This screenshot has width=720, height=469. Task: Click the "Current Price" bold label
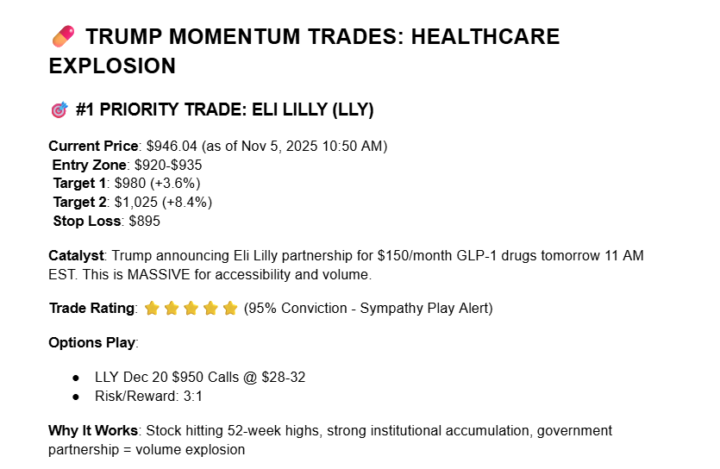click(x=94, y=145)
